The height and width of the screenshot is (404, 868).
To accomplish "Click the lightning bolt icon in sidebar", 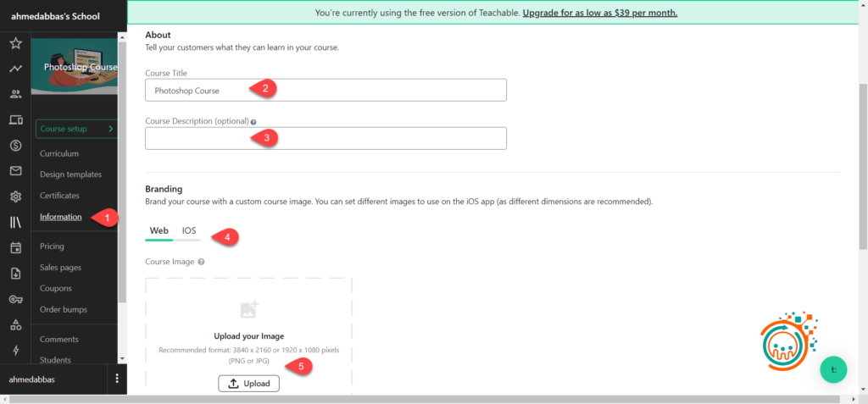I will click(x=15, y=350).
